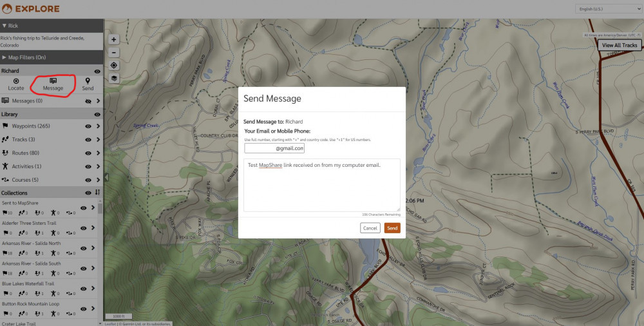The height and width of the screenshot is (326, 644).
Task: Collapse the left sidebar panel handle
Action: [x=106, y=177]
